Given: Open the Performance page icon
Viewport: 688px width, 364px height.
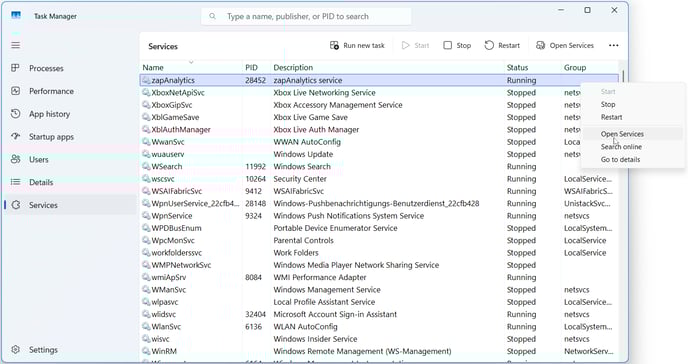Looking at the screenshot, I should [16, 91].
